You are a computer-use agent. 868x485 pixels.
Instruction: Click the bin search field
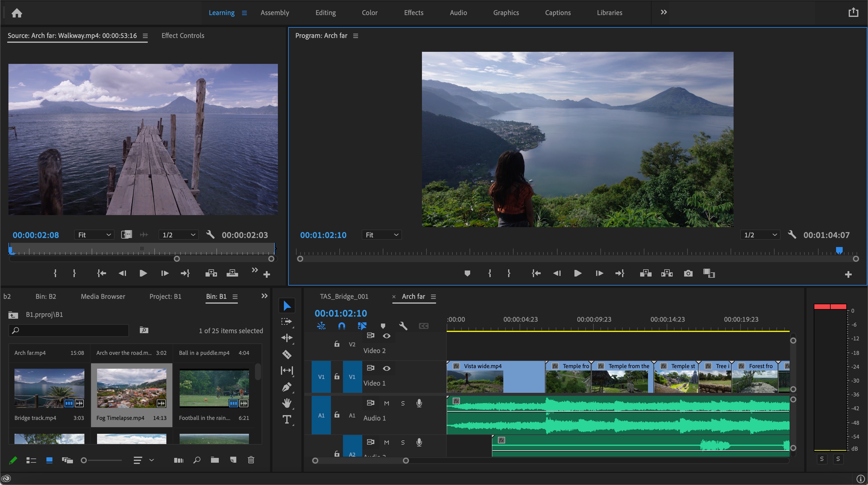pyautogui.click(x=68, y=330)
